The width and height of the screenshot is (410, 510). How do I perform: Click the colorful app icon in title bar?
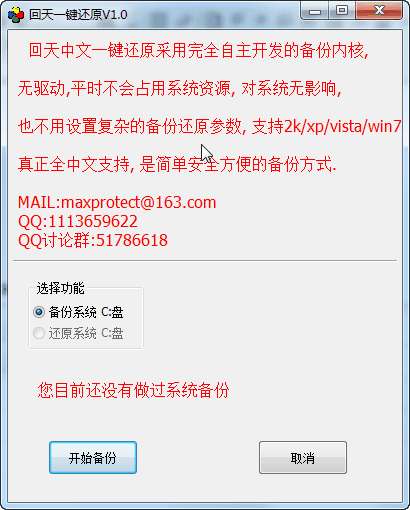[x=15, y=15]
